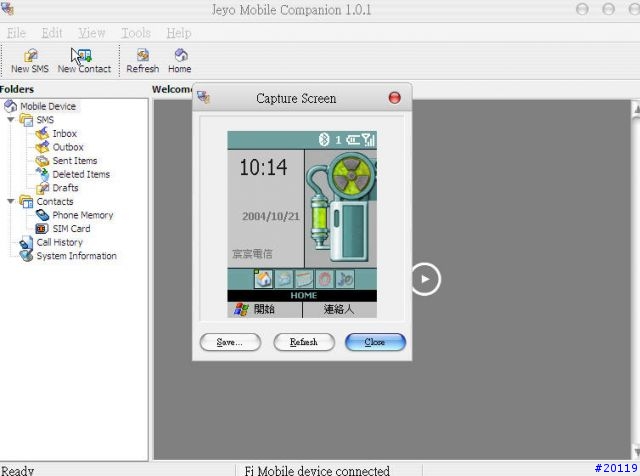Click the Jeyo app icon in title bar
640x476 pixels.
pyautogui.click(x=7, y=8)
